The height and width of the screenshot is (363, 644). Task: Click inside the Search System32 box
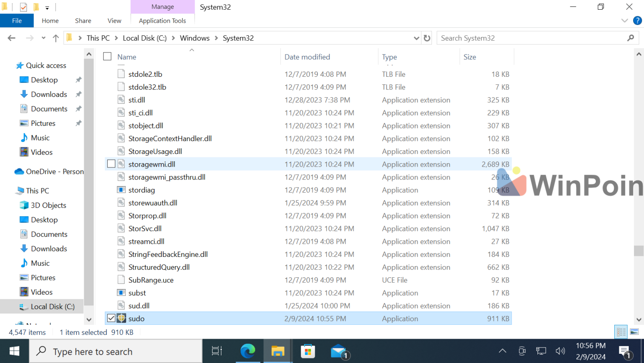pyautogui.click(x=524, y=38)
